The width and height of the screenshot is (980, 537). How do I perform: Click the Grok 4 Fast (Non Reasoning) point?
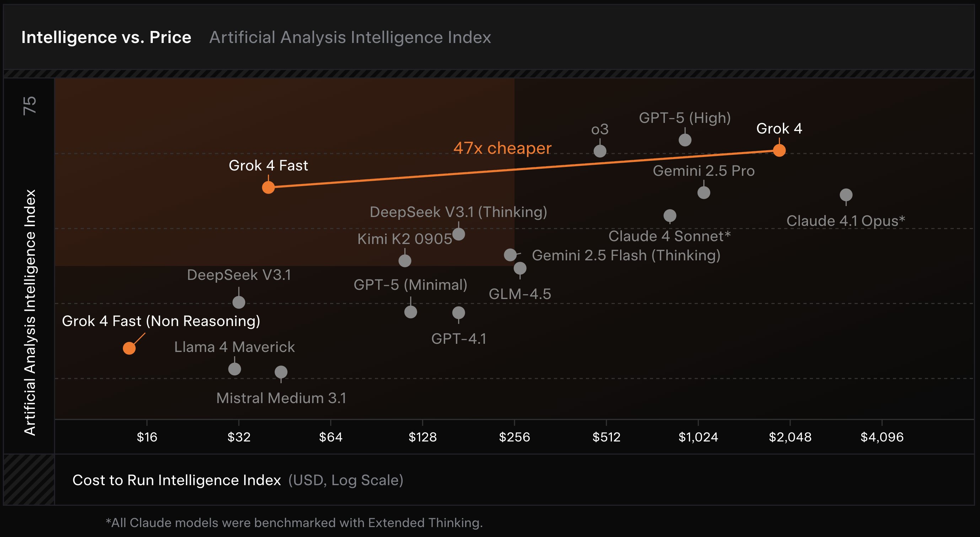tap(129, 348)
